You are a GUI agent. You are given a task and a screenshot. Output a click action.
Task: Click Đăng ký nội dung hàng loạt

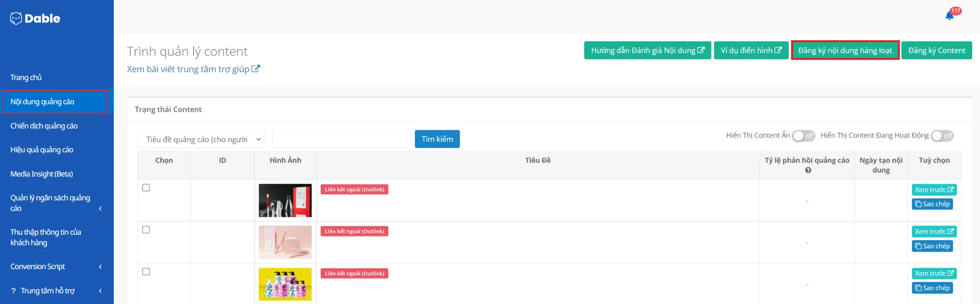(x=845, y=50)
